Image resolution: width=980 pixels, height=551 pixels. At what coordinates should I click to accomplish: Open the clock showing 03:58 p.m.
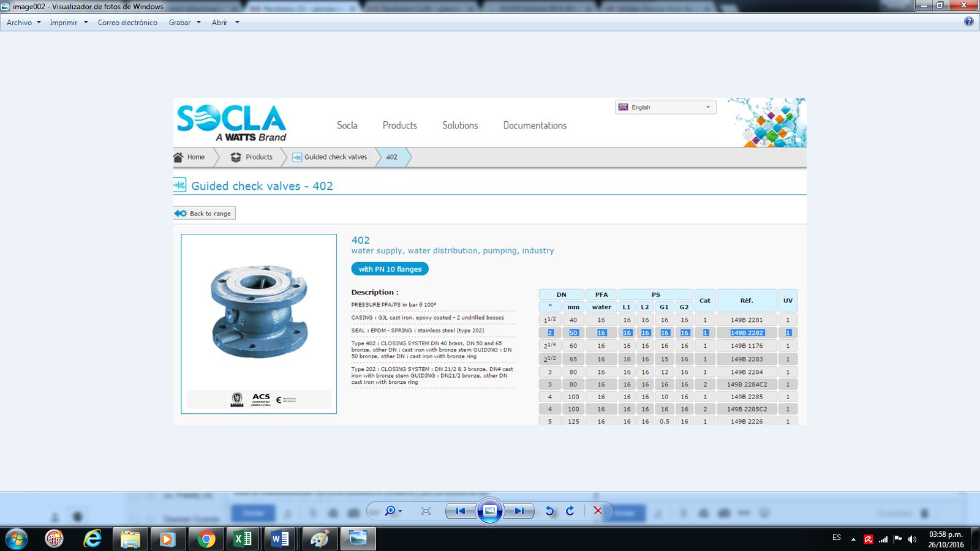946,539
